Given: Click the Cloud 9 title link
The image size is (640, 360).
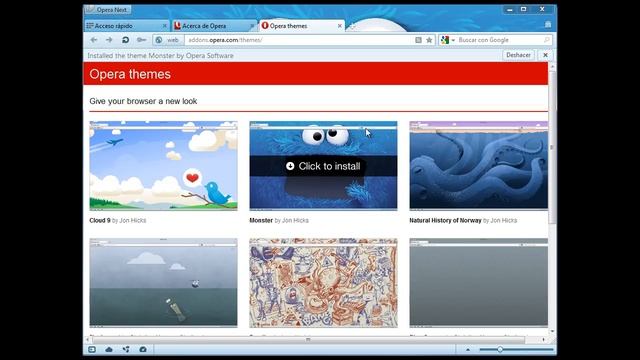Looking at the screenshot, I should [100, 220].
